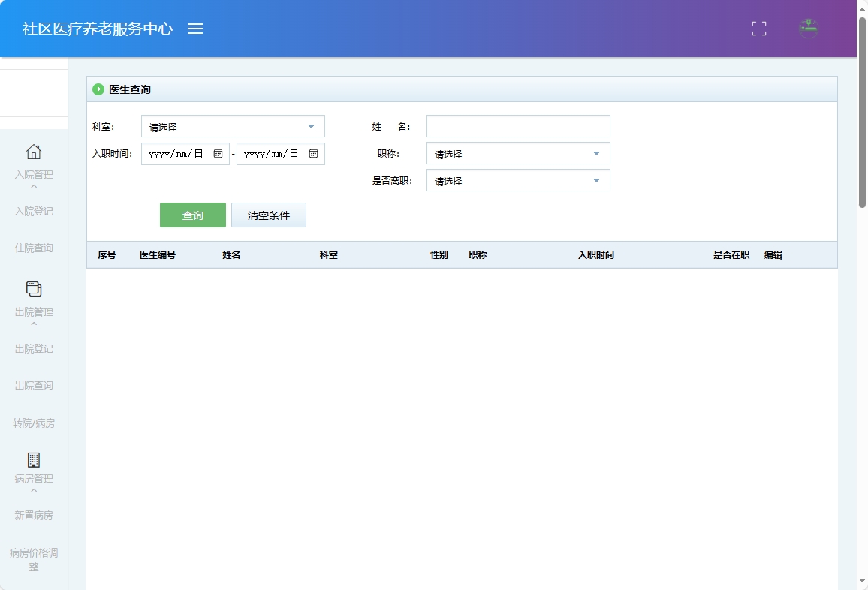Open the 科室 department dropdown

[x=233, y=126]
